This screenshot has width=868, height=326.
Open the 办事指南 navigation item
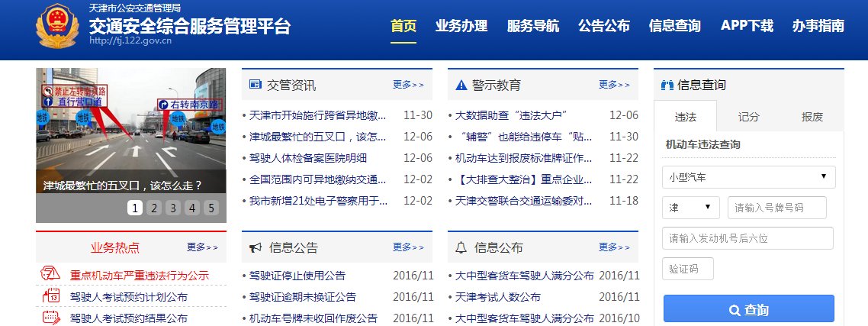click(x=818, y=26)
